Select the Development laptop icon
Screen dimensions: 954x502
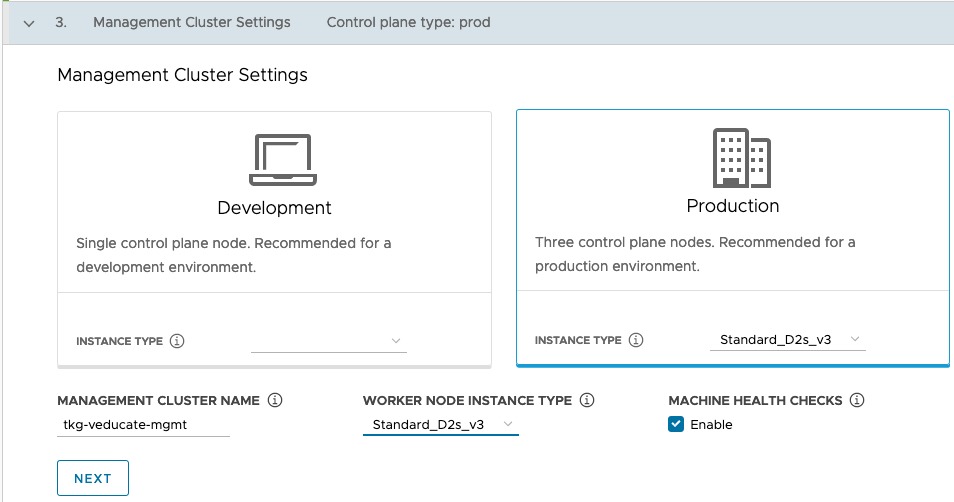283,160
